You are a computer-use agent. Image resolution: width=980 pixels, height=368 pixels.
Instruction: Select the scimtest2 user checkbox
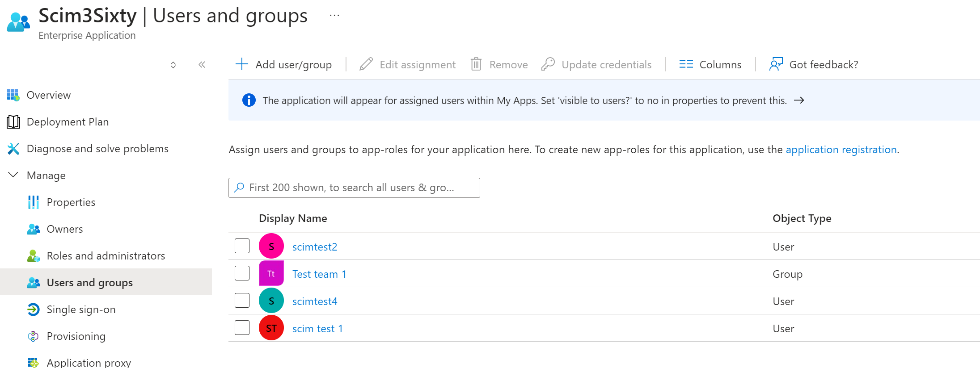click(242, 246)
